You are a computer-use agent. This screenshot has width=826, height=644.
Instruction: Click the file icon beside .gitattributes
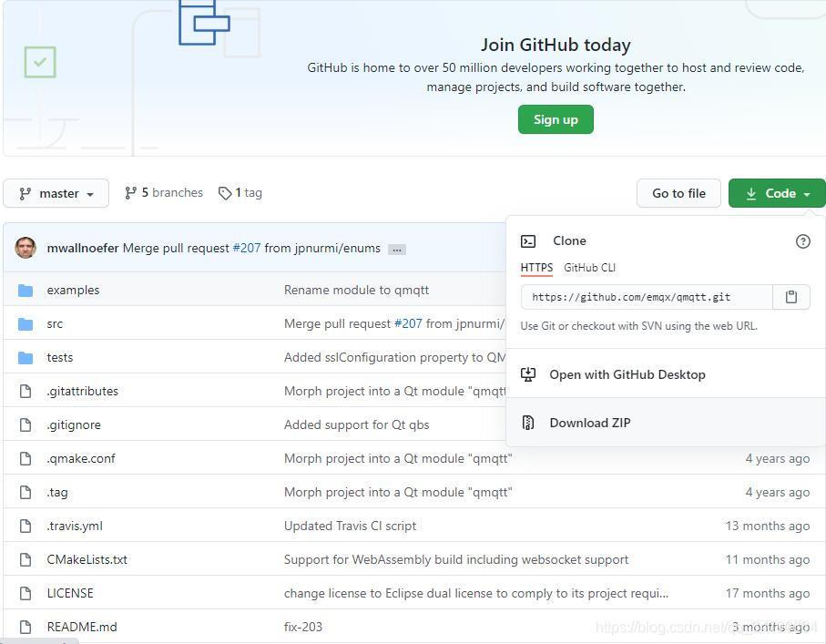tap(25, 392)
